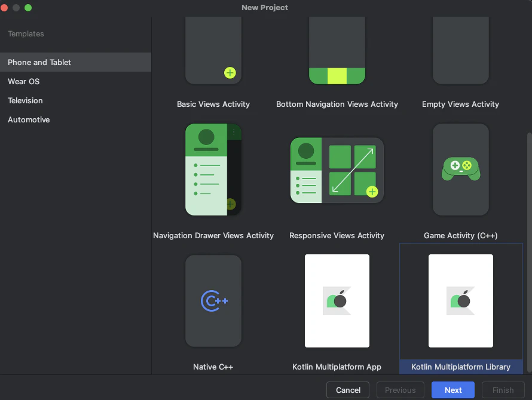Switch to Automotive templates

pyautogui.click(x=76, y=119)
